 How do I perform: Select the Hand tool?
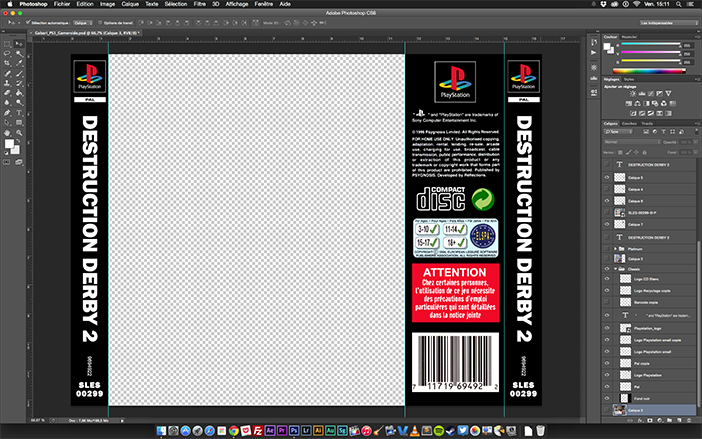pyautogui.click(x=7, y=133)
